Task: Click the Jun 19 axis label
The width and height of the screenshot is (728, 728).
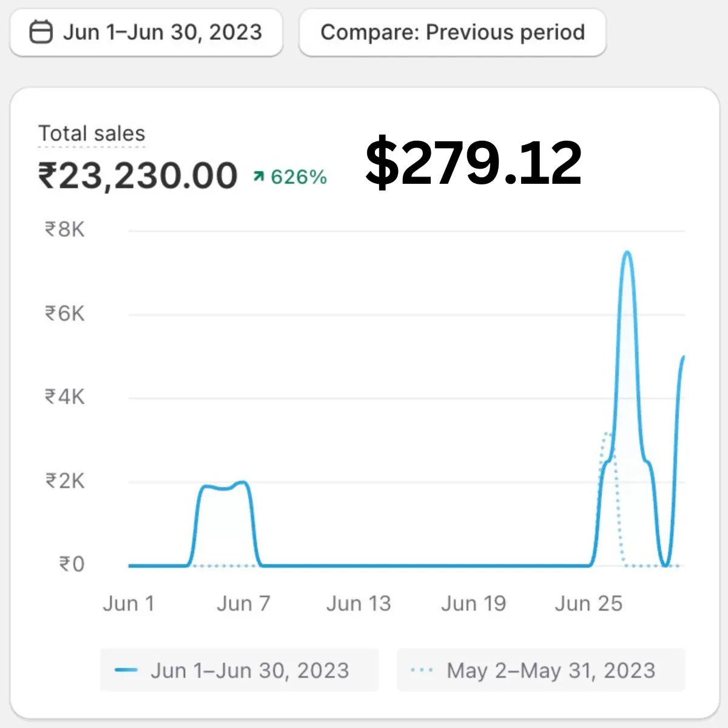Action: [x=473, y=604]
